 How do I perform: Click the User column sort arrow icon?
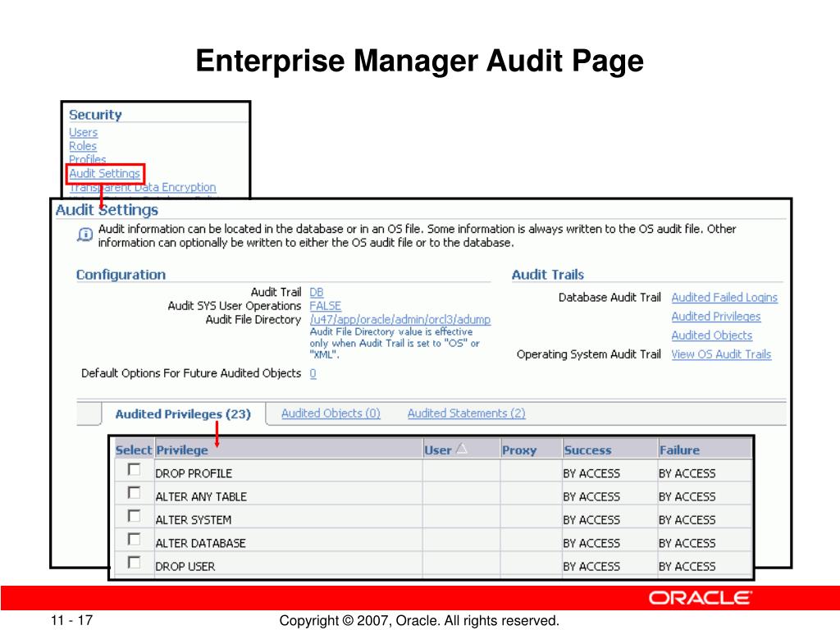click(x=462, y=449)
